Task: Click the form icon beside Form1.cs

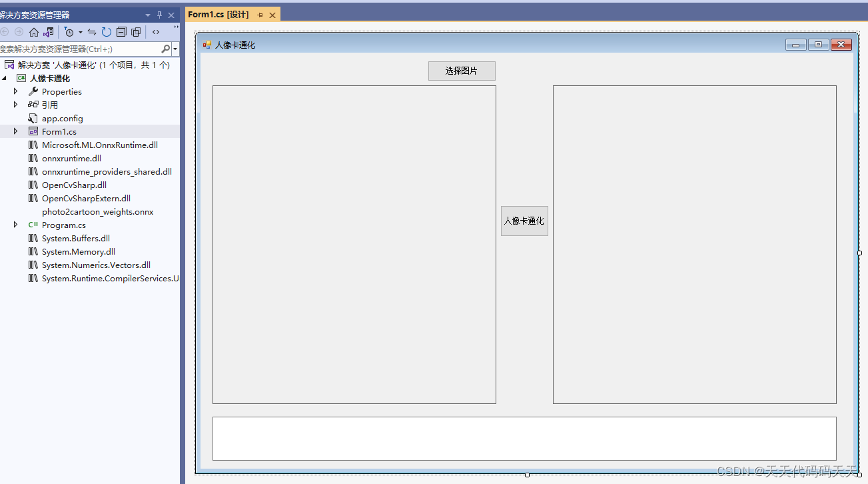Action: 33,131
